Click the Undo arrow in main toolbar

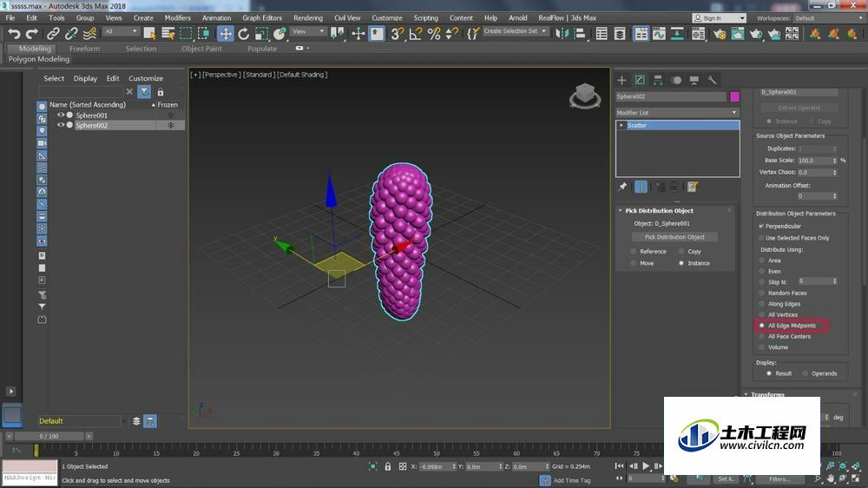click(13, 34)
